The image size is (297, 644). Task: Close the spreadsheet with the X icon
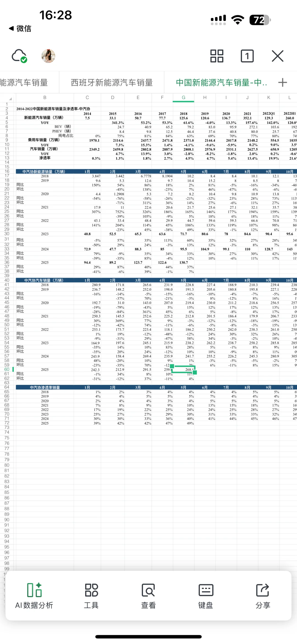coord(277,56)
